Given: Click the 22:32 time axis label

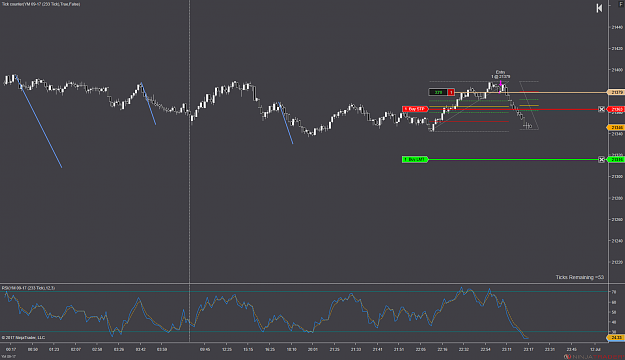Looking at the screenshot, I should tap(464, 350).
